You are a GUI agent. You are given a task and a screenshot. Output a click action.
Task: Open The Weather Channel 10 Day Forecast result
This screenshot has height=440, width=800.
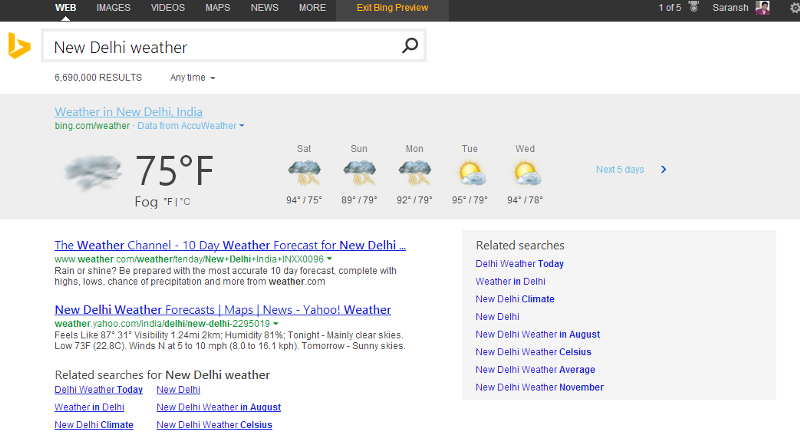(230, 245)
